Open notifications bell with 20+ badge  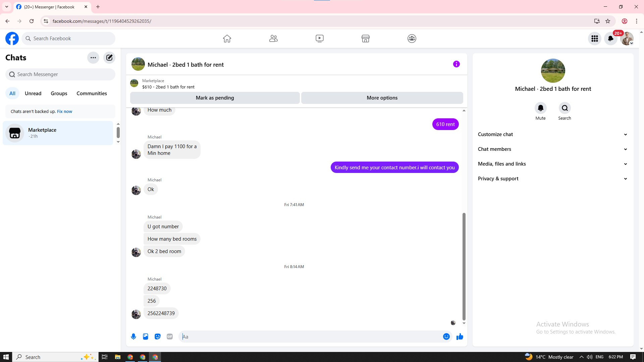pos(611,39)
